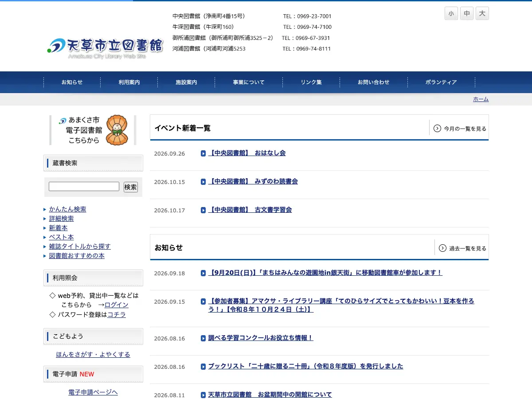This screenshot has width=532, height=399.
Task: Open 新着本 link
Action: click(59, 228)
